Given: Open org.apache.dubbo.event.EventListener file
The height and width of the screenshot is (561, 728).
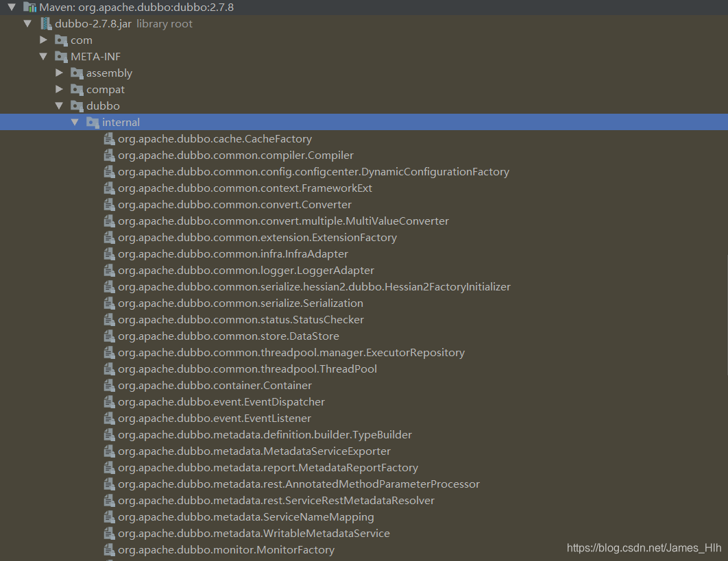Looking at the screenshot, I should coord(215,418).
